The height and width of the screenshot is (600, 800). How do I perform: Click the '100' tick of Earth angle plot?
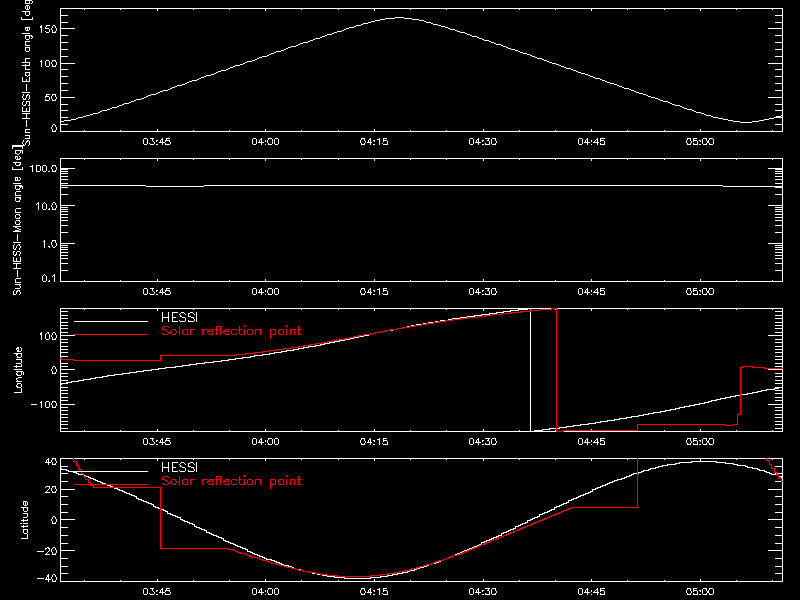49,64
